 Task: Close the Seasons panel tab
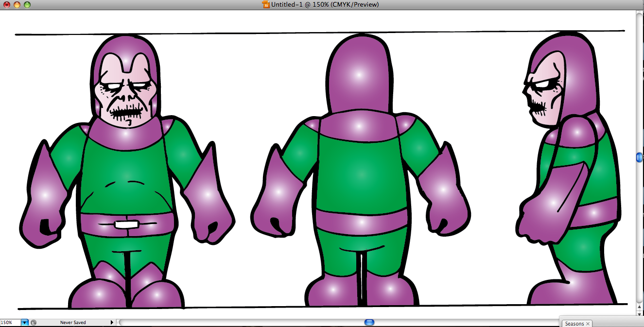(588, 324)
